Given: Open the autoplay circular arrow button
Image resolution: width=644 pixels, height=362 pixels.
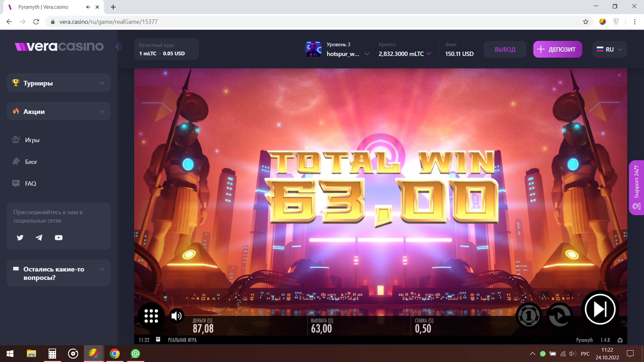Looking at the screenshot, I should 559,315.
